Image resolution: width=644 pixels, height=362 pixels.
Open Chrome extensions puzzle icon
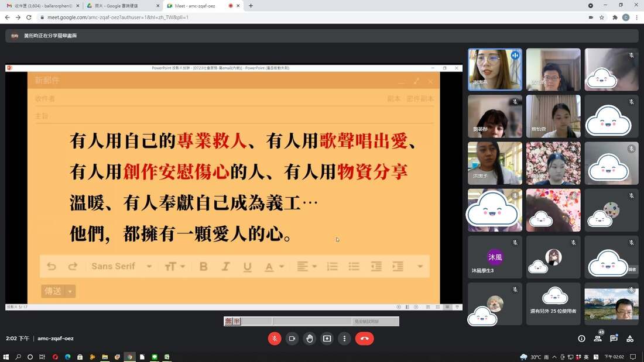[x=615, y=17]
